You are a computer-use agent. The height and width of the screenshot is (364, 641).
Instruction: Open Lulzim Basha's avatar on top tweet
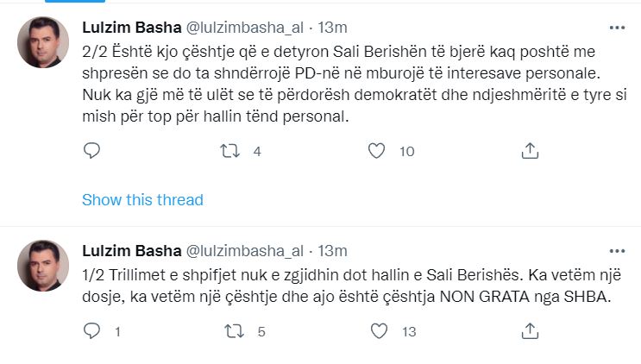coord(42,42)
